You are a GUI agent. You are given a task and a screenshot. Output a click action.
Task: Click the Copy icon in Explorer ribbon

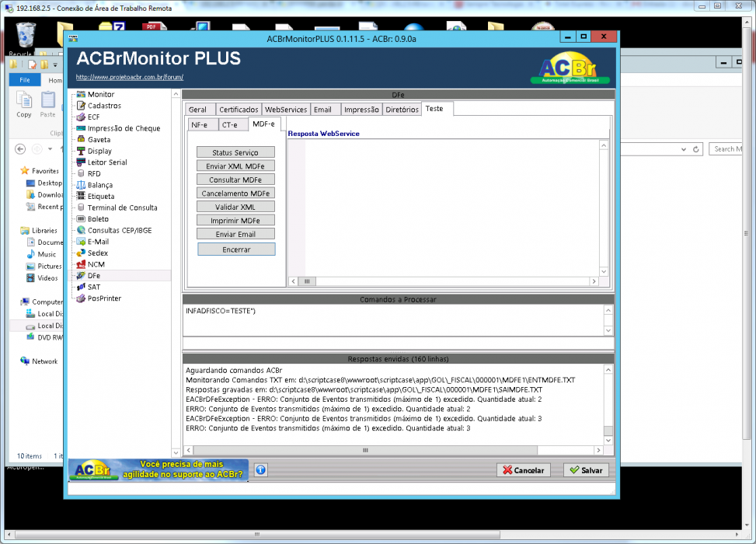23,105
